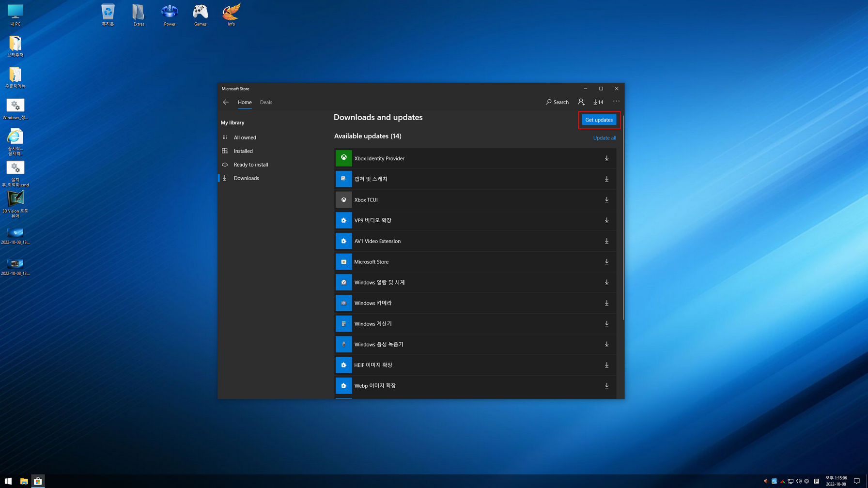
Task: Select the 설치 후_최적화.cmd desktop file
Action: (x=15, y=174)
